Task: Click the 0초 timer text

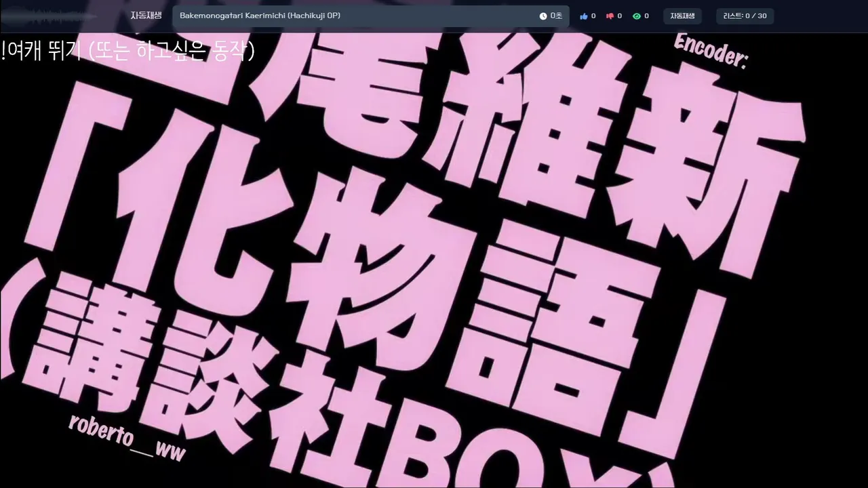Action: point(556,16)
